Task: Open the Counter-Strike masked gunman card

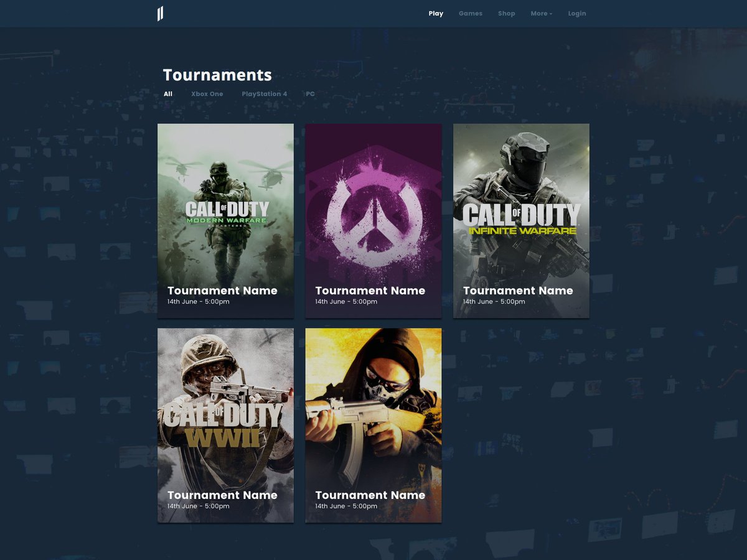Action: (x=374, y=426)
